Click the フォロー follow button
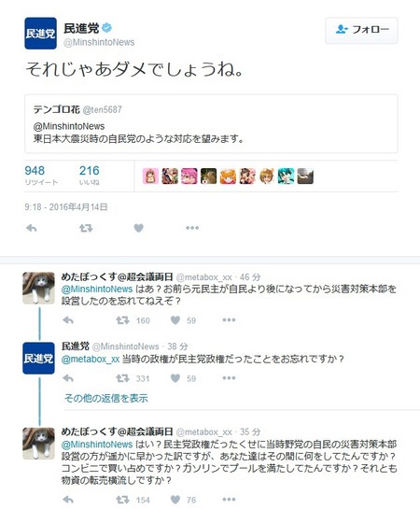The height and width of the screenshot is (509, 420). pos(361,30)
